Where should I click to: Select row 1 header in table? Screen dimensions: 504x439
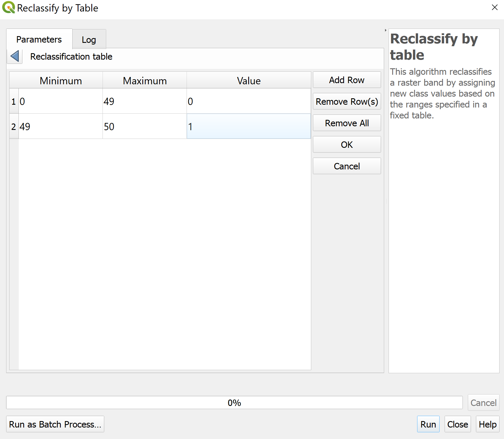[x=14, y=101]
